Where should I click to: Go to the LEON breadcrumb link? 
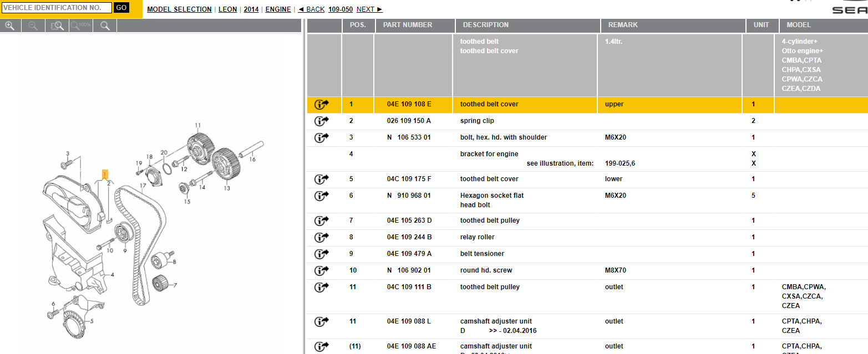227,9
